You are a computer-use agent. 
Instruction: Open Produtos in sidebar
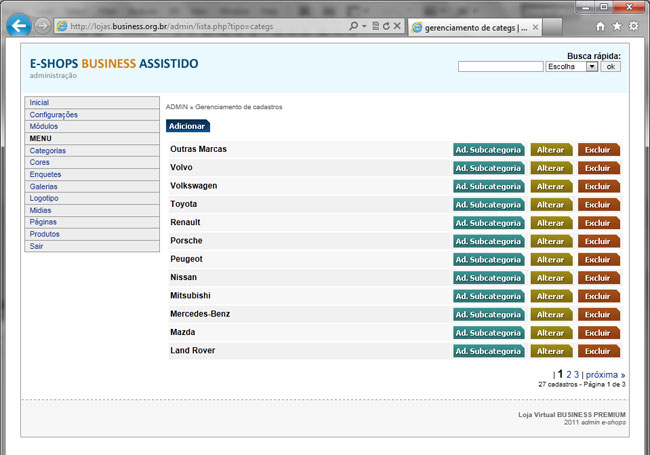(x=92, y=234)
